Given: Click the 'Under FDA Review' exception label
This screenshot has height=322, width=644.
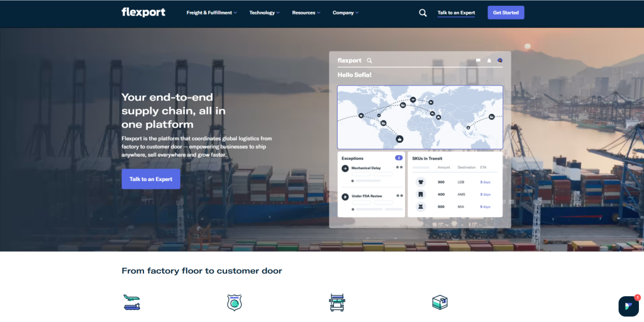Looking at the screenshot, I should [367, 196].
